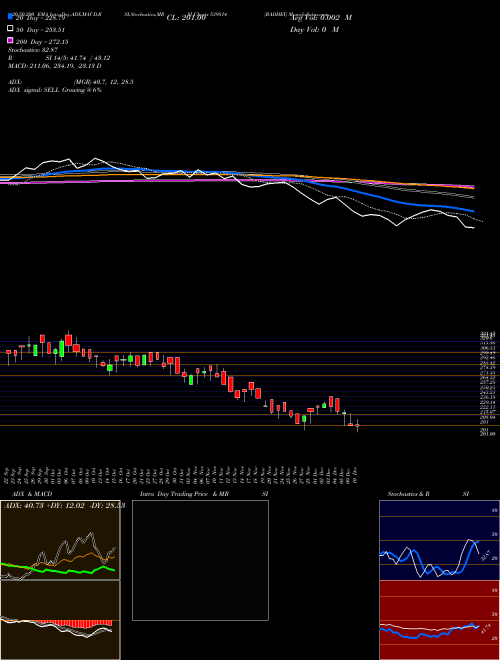Select the '200 Day = 272.15' legend text
This screenshot has width=500, height=660.
click(42, 42)
